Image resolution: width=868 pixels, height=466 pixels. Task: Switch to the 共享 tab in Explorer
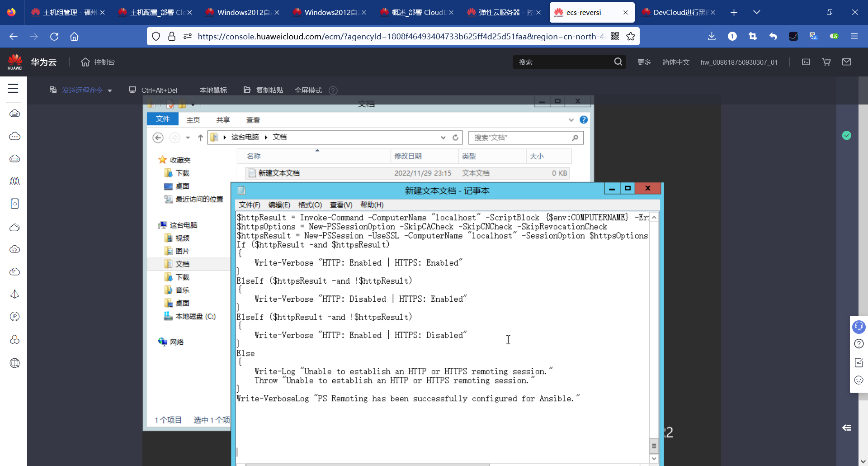pyautogui.click(x=222, y=119)
